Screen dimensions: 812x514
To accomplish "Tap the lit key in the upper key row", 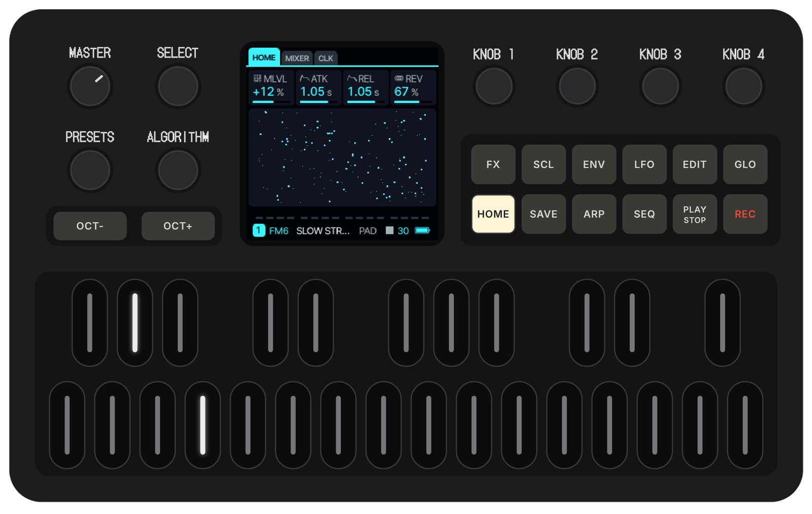I will click(x=135, y=323).
